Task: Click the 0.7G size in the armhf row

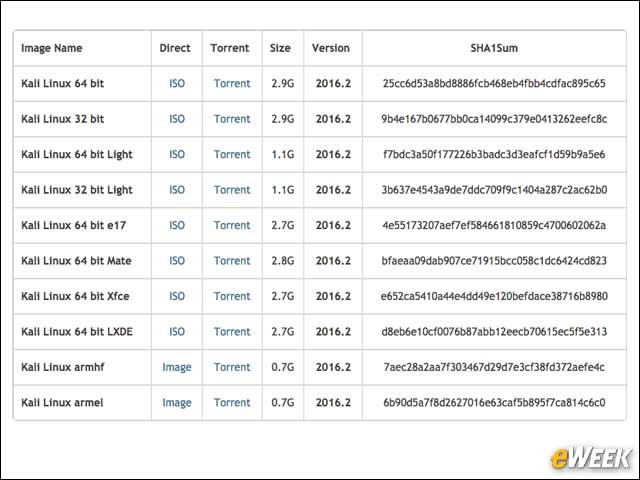Action: (x=282, y=367)
